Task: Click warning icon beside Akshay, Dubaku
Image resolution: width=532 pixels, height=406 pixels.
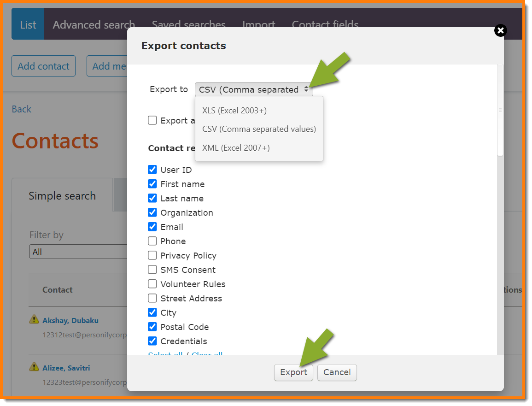Action: (34, 319)
